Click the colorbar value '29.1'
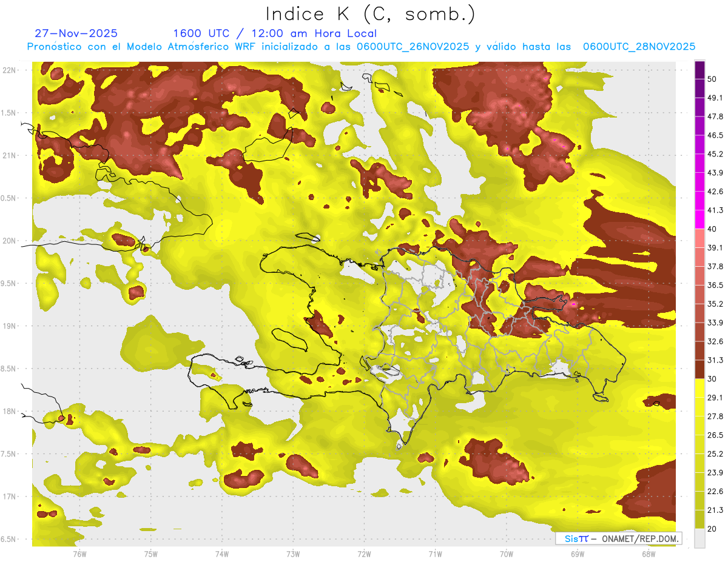The width and height of the screenshot is (728, 562). click(715, 397)
